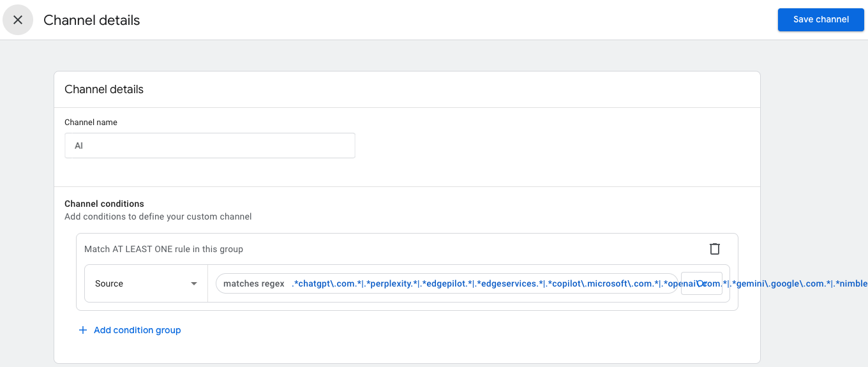Click the Add condition group link
This screenshot has width=868, height=367.
point(137,330)
